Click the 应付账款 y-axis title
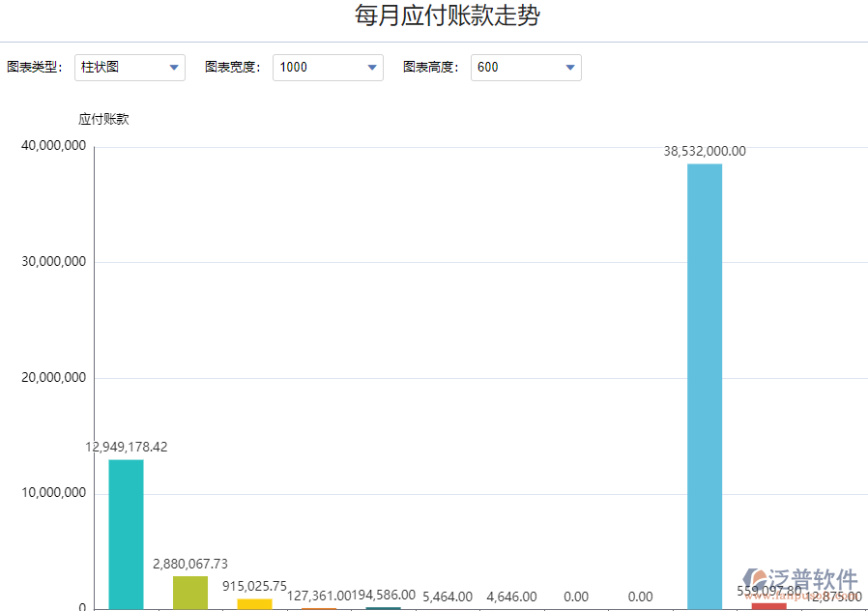Screen dimensions: 868x611 point(103,120)
